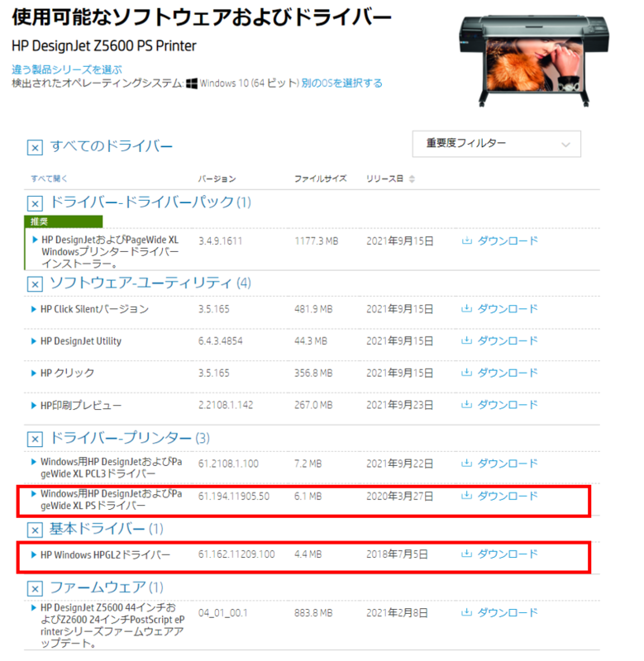Click the すべて開く link
The height and width of the screenshot is (661, 644).
pos(49,178)
